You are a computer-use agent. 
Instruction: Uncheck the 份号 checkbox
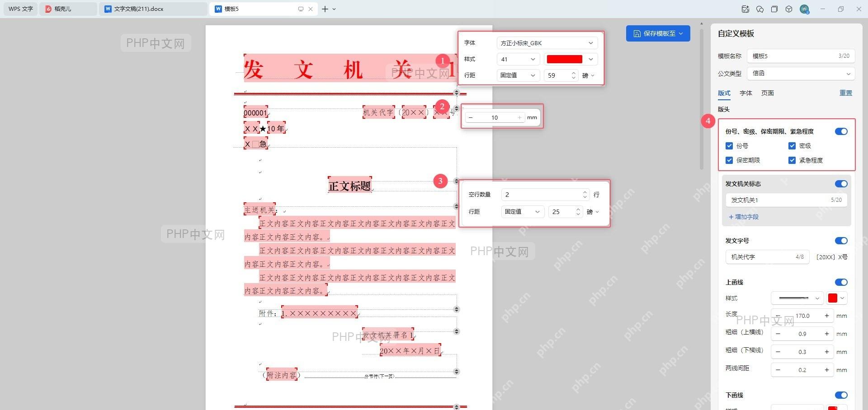click(x=729, y=146)
